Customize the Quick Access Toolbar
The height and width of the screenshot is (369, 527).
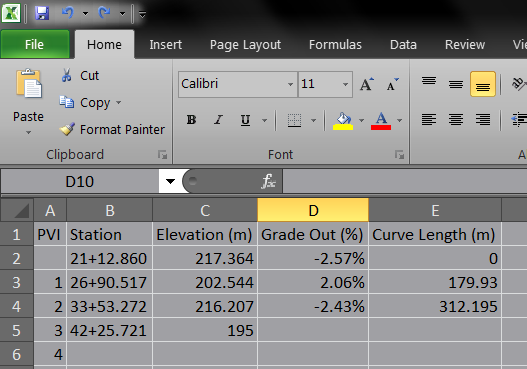143,14
